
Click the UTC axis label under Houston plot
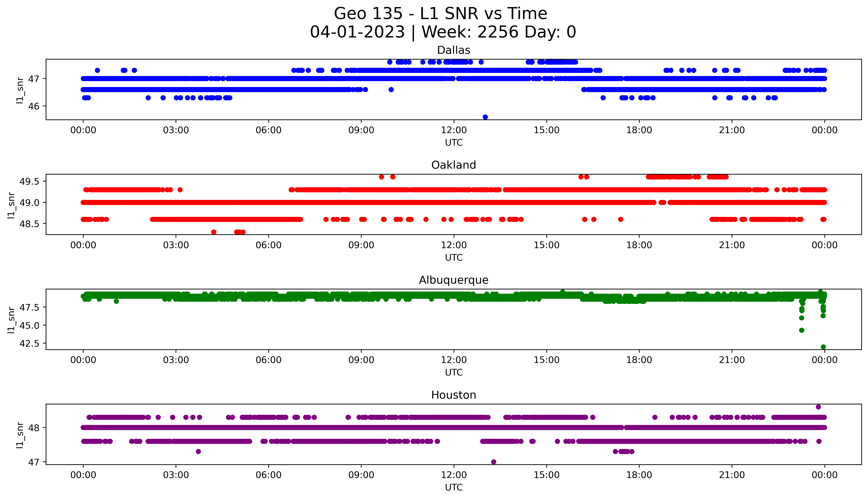click(454, 487)
